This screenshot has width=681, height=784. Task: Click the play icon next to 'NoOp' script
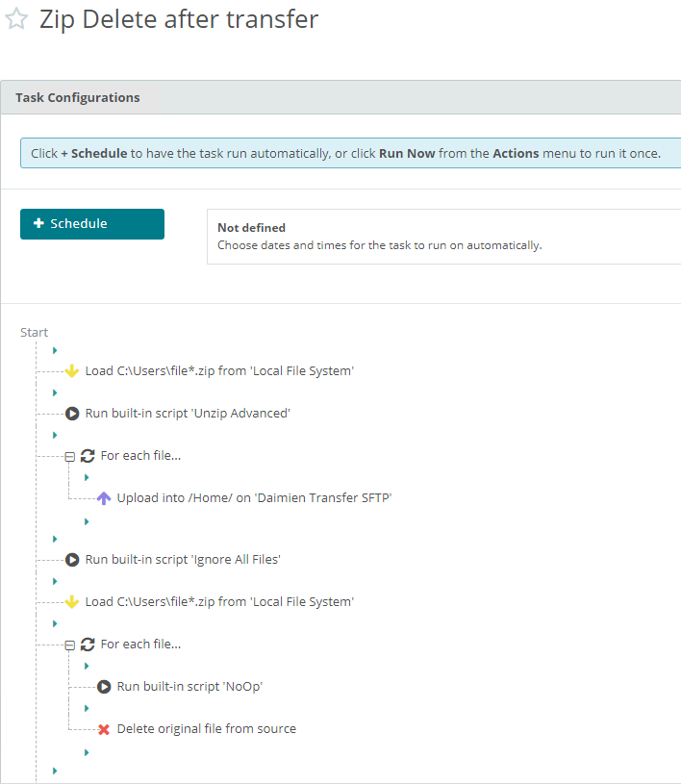click(x=104, y=687)
